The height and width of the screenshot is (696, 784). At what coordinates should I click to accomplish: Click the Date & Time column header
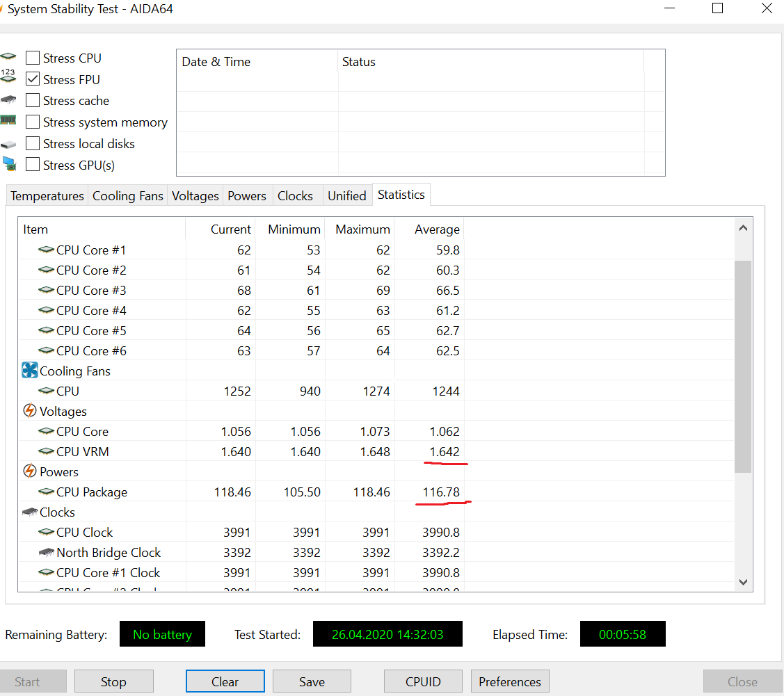257,62
